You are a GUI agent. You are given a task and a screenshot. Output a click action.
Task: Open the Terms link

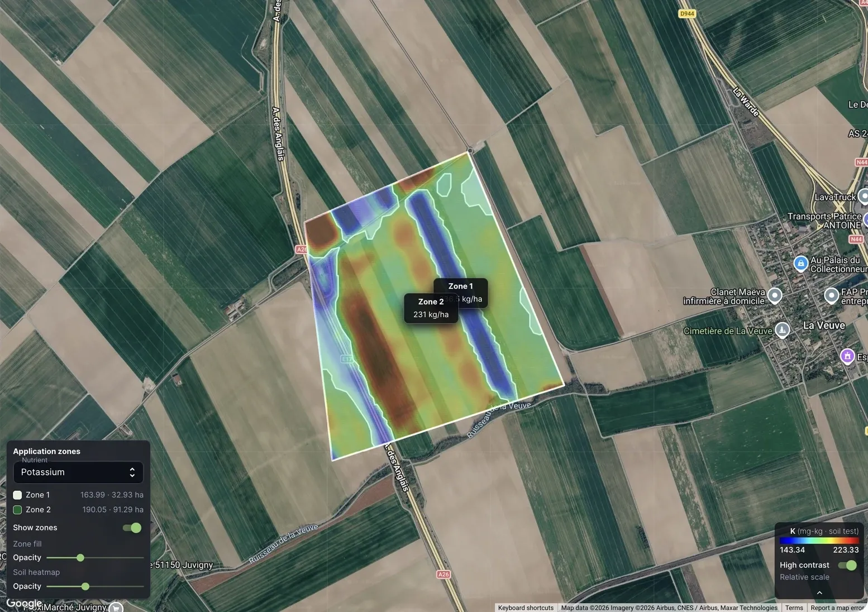coord(794,608)
